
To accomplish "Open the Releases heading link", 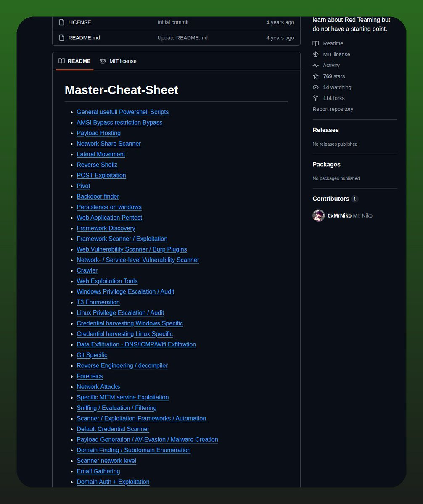I will coord(325,130).
